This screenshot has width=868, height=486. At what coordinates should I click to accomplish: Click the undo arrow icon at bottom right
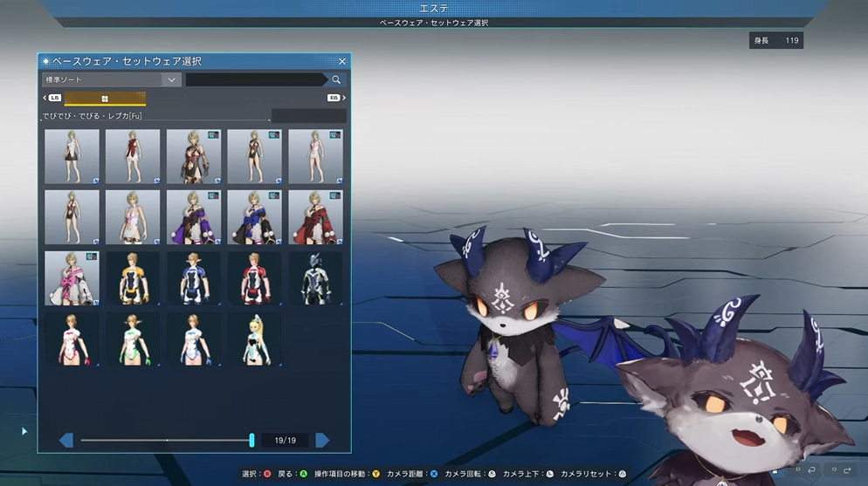(x=811, y=469)
